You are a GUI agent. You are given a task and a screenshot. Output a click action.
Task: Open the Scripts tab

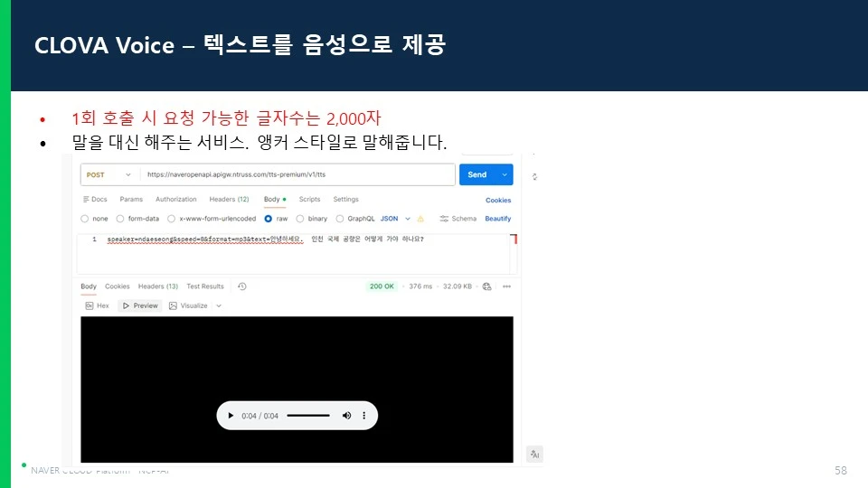click(x=309, y=199)
